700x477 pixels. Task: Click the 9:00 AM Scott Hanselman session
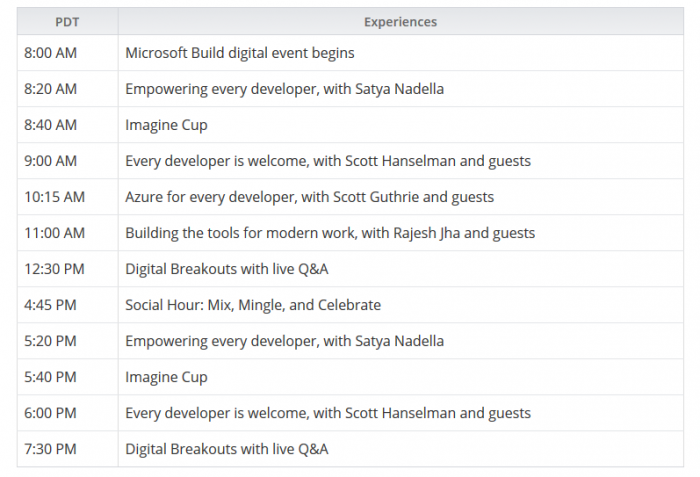tap(327, 161)
